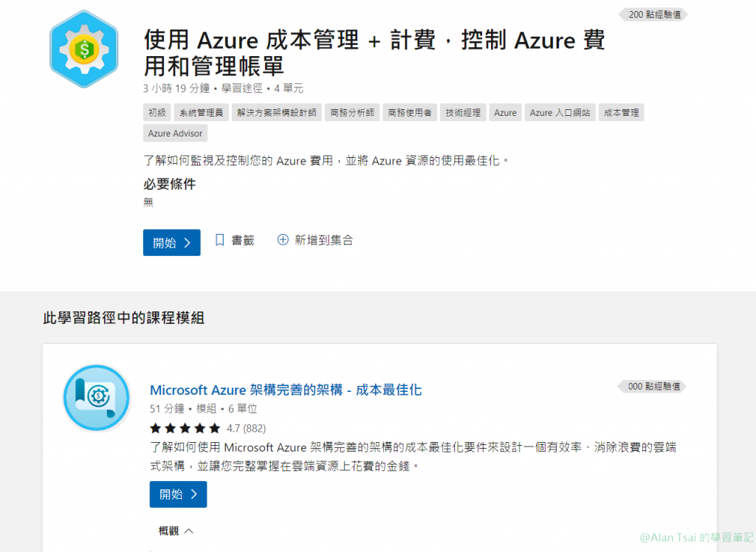Click the five-star rating 4.7 (882)
756x552 pixels.
point(207,428)
